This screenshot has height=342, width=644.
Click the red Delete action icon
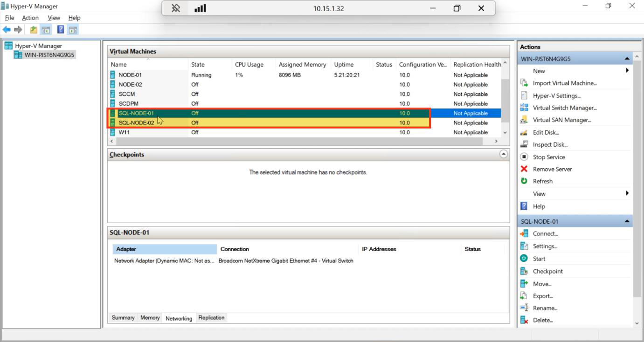coord(524,320)
